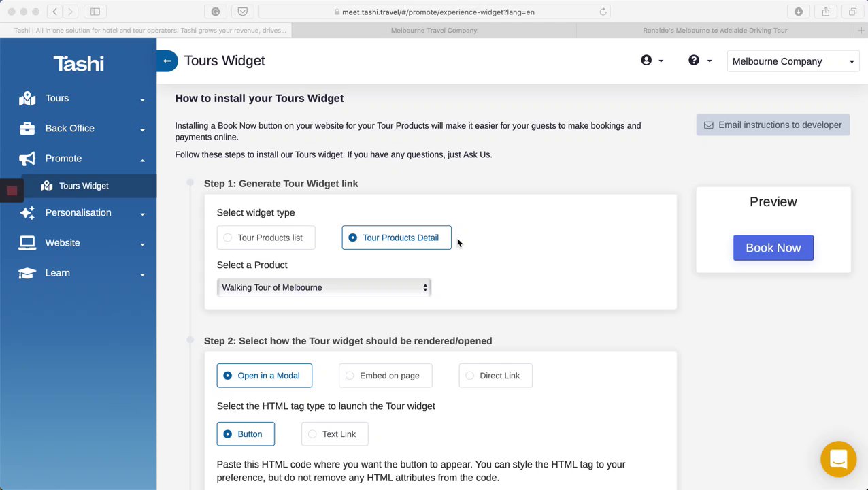This screenshot has height=490, width=868.
Task: Switch to the Melbourne Travel Company tab
Action: [434, 31]
